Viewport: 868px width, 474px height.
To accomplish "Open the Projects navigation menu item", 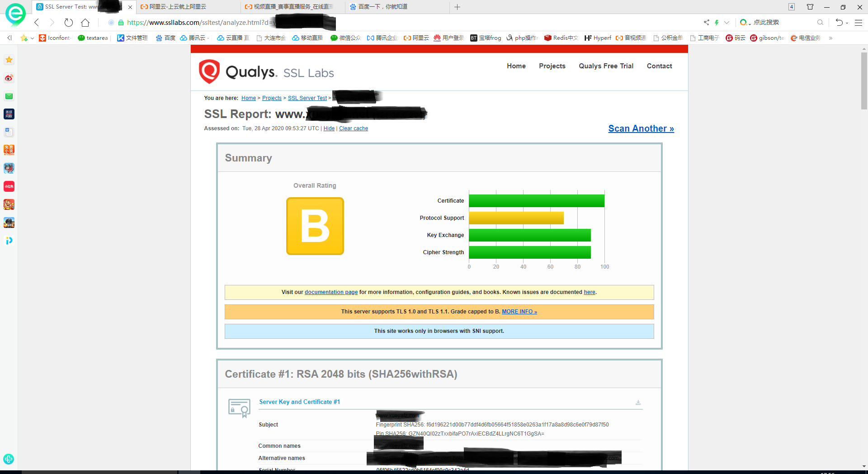I will click(552, 66).
